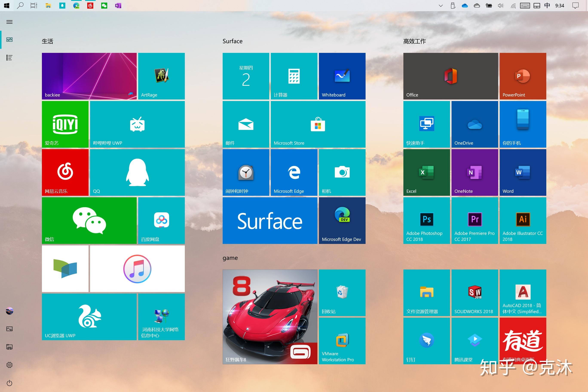Open the 邮件 mail tile
Viewport: 588px width, 392px height.
tap(246, 124)
